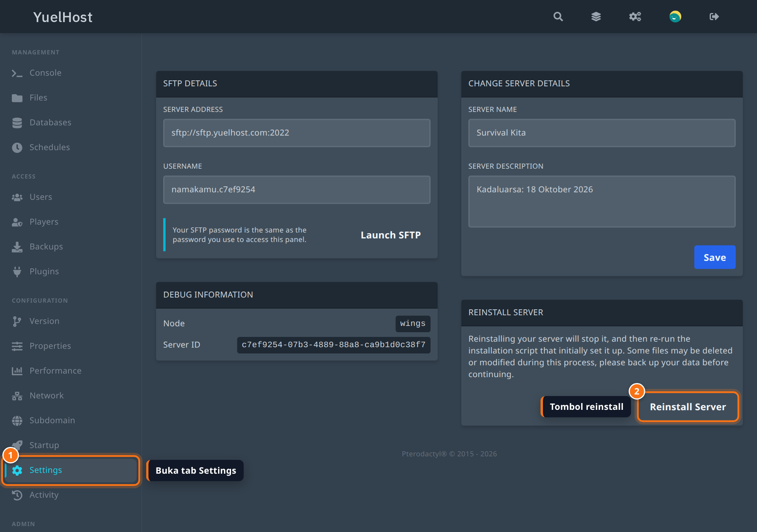The height and width of the screenshot is (532, 757).
Task: Click the sign out icon
Action: point(714,17)
